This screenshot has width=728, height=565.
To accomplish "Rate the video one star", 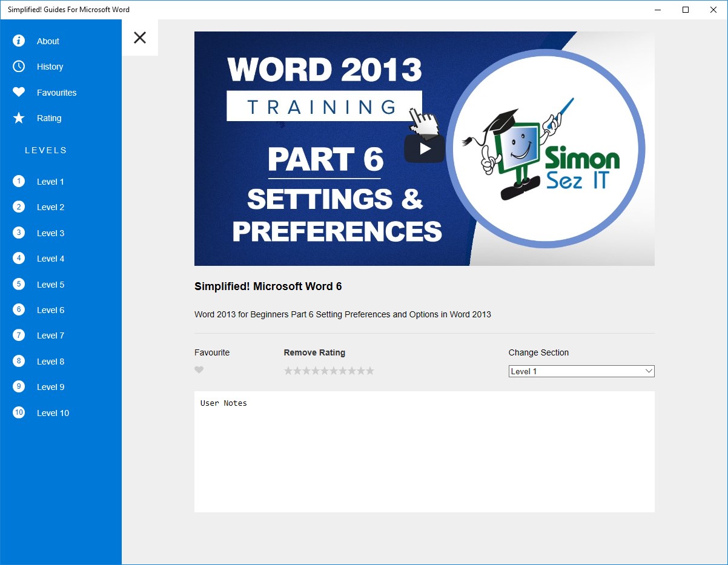I will tap(288, 371).
